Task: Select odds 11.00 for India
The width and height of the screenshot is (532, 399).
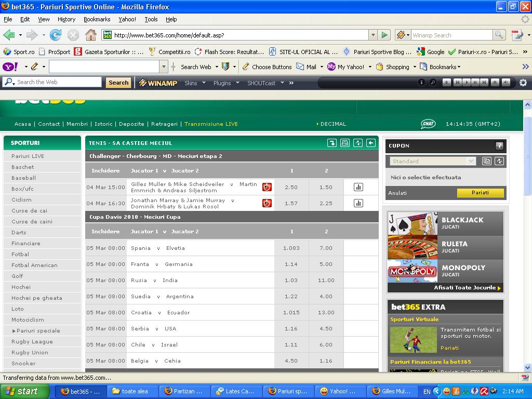Action: click(x=326, y=280)
